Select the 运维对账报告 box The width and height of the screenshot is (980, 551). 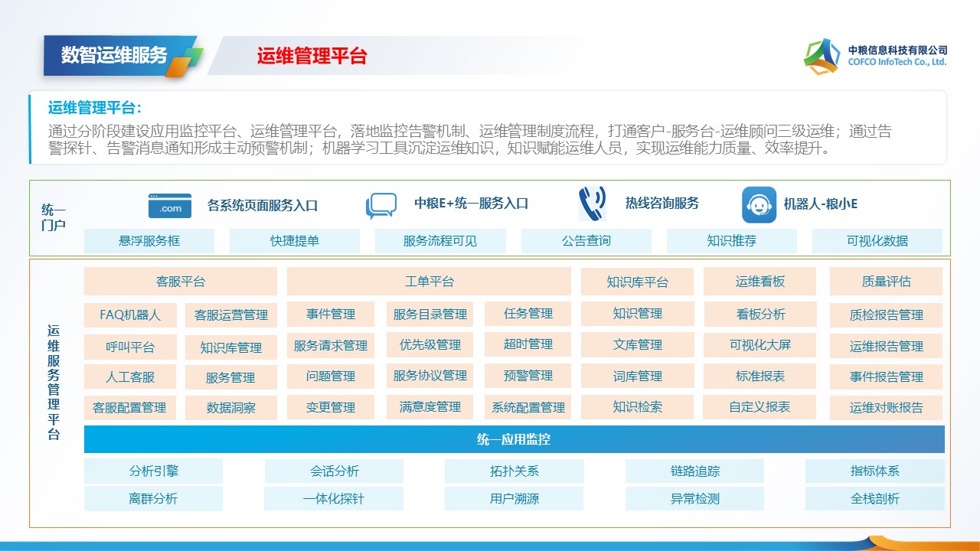click(x=886, y=408)
